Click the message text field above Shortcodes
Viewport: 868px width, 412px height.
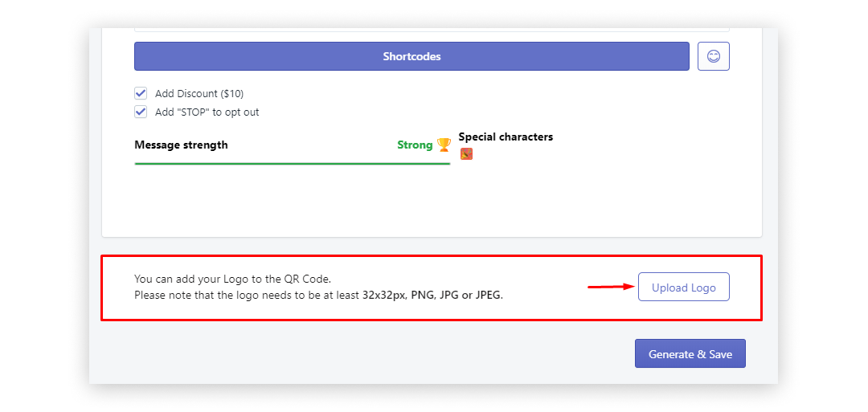[x=432, y=29]
